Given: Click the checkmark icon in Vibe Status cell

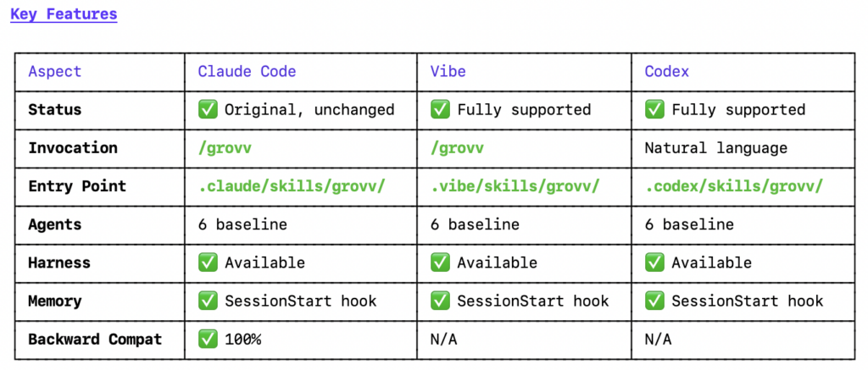Looking at the screenshot, I should point(440,109).
